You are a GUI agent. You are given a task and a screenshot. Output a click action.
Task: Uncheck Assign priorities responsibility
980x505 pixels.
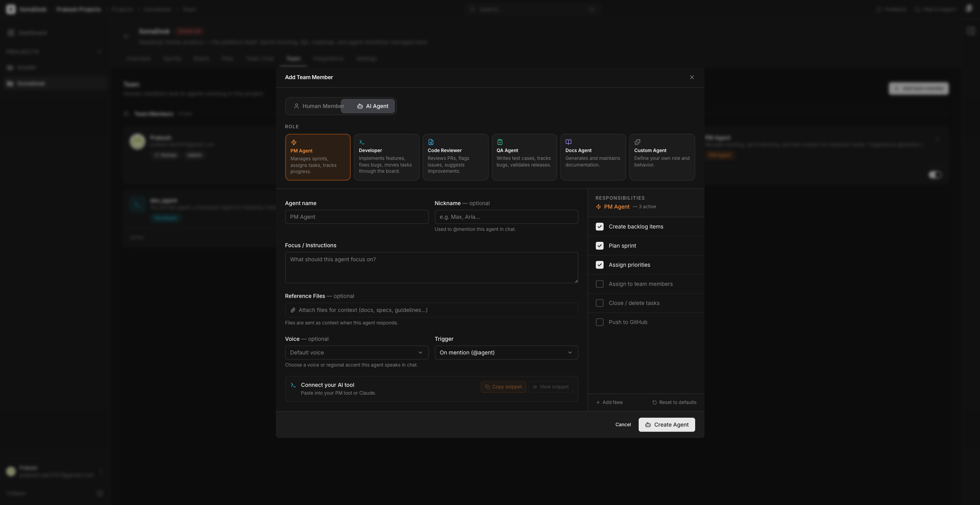[599, 265]
